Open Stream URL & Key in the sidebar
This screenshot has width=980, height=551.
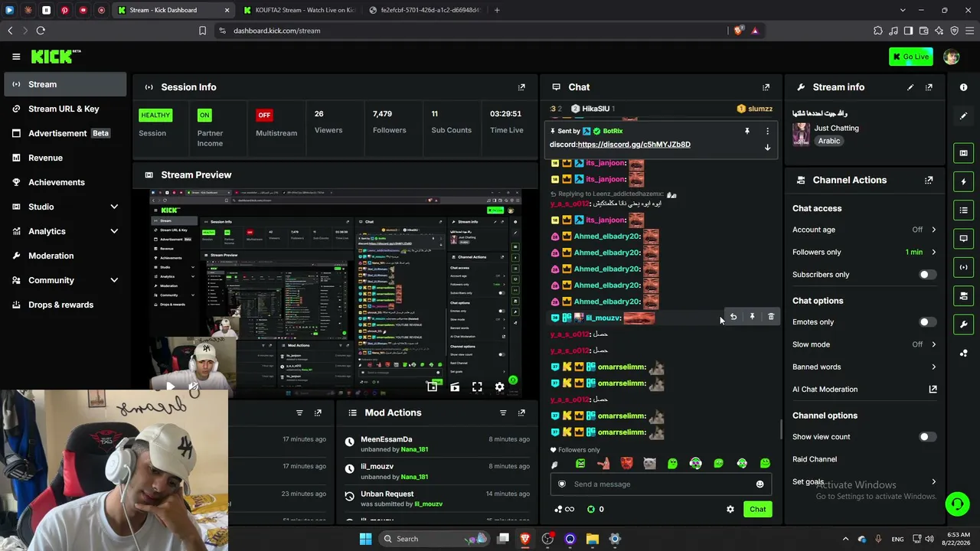point(65,109)
